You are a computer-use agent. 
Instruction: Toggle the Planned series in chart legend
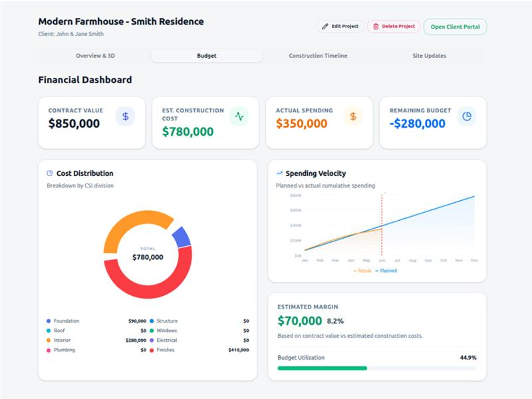pyautogui.click(x=386, y=271)
